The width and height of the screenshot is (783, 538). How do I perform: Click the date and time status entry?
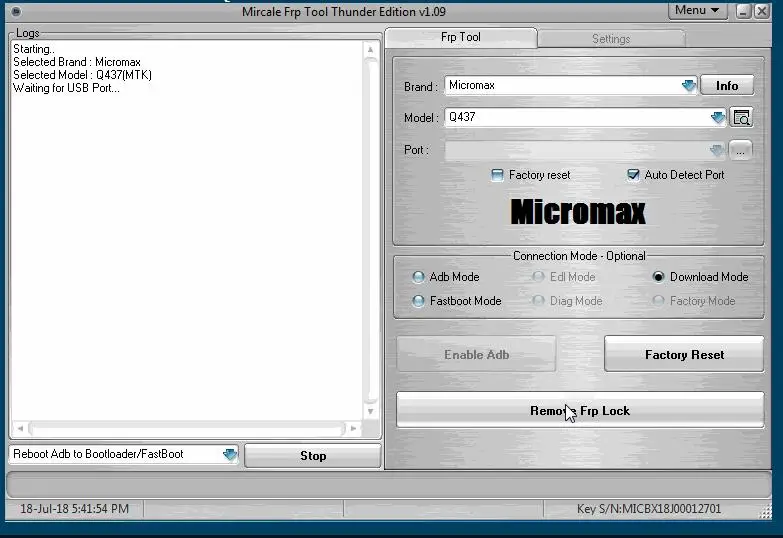coord(74,509)
